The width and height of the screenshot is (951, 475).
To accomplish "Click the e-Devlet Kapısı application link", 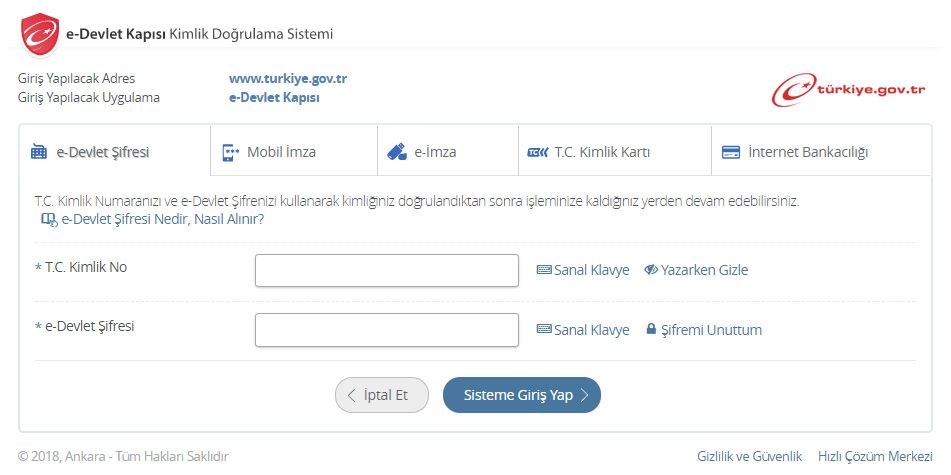I will (x=274, y=98).
